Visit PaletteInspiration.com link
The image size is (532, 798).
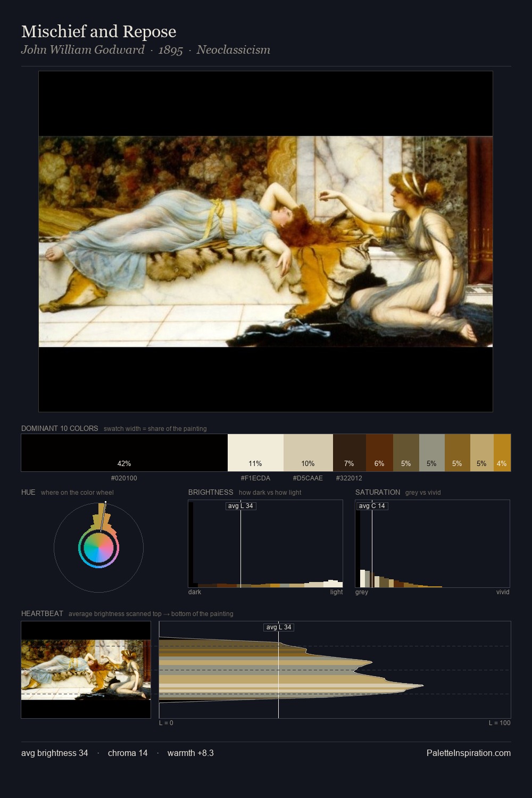click(469, 753)
